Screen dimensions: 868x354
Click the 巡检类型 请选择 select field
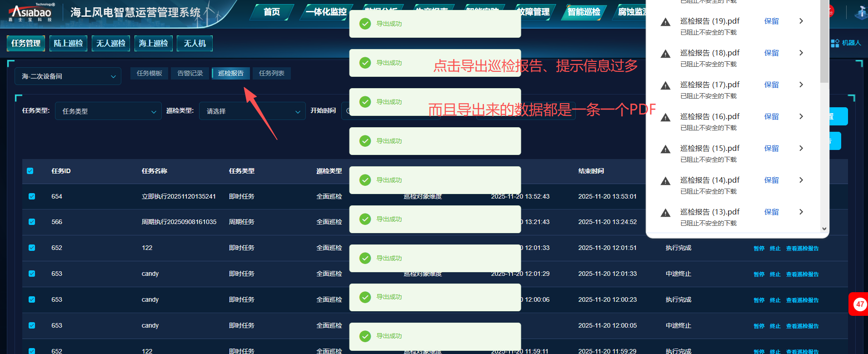[252, 111]
